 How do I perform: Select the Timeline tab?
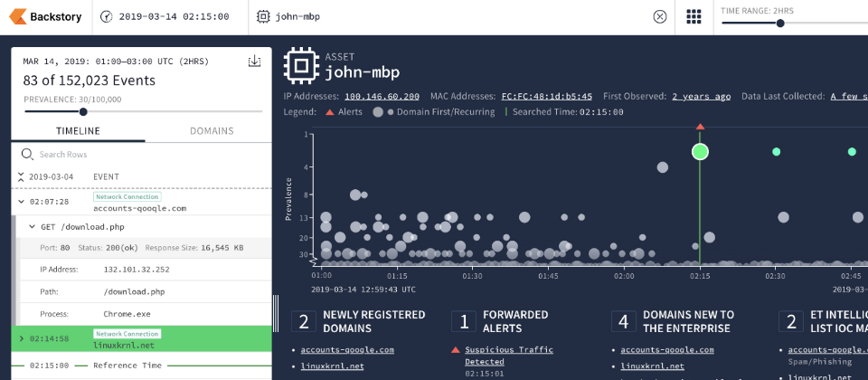pos(78,131)
